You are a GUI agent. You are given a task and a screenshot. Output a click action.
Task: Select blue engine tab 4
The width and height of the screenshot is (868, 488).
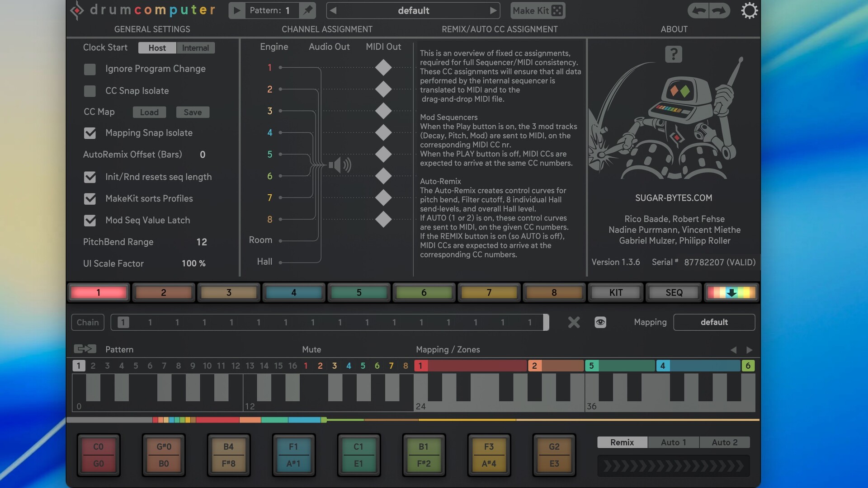pyautogui.click(x=294, y=292)
